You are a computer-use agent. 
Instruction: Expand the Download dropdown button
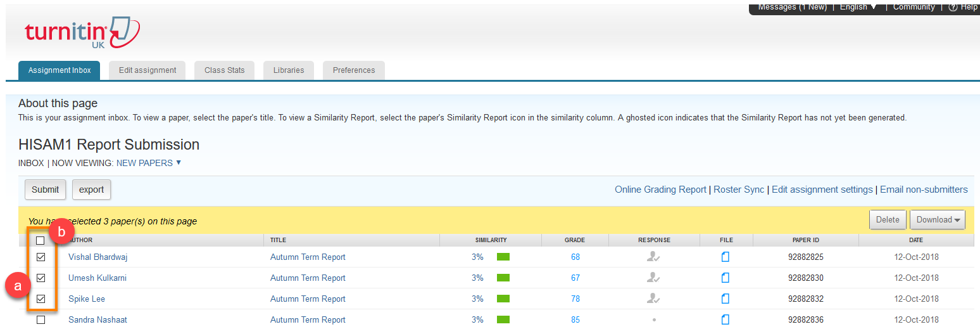(x=937, y=220)
